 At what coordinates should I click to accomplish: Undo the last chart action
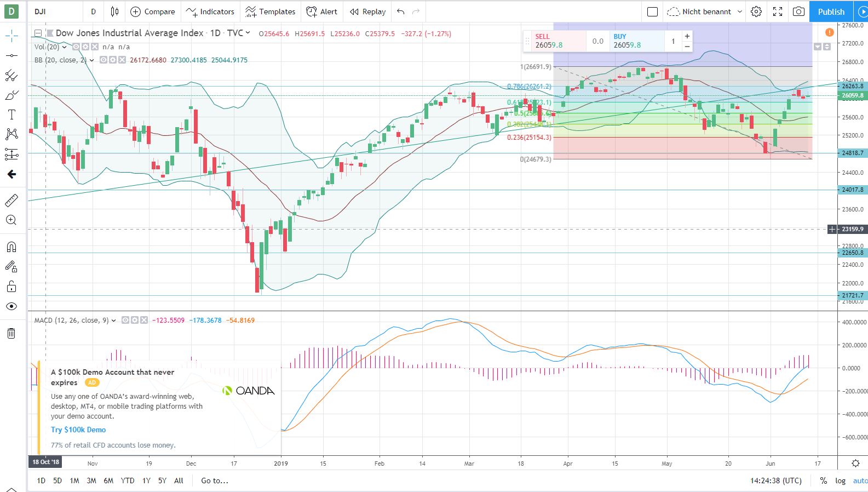401,12
